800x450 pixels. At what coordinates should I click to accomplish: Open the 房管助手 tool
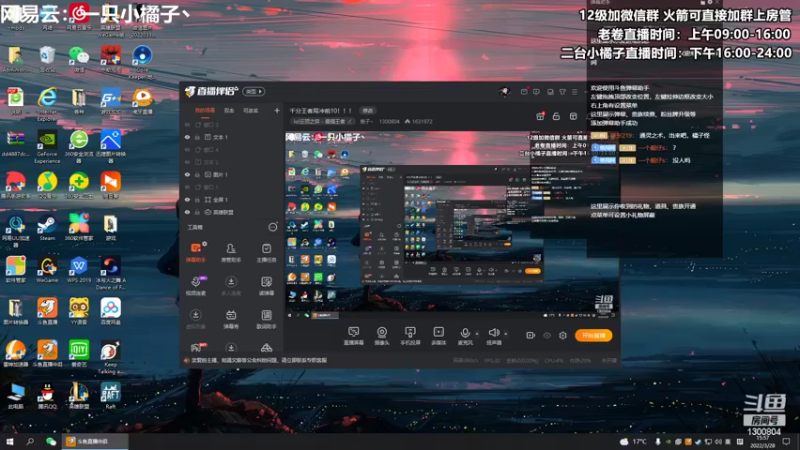pyautogui.click(x=231, y=252)
